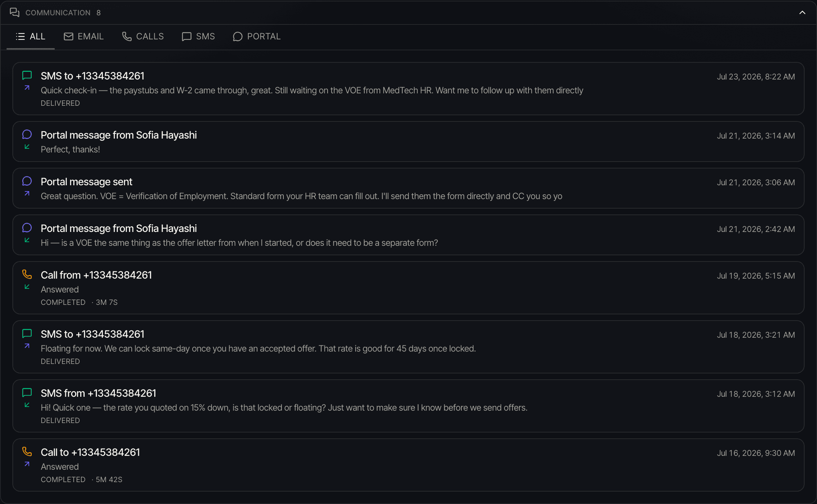
Task: Click outbound arrow on 'Floating for now' SMS
Action: 27,346
